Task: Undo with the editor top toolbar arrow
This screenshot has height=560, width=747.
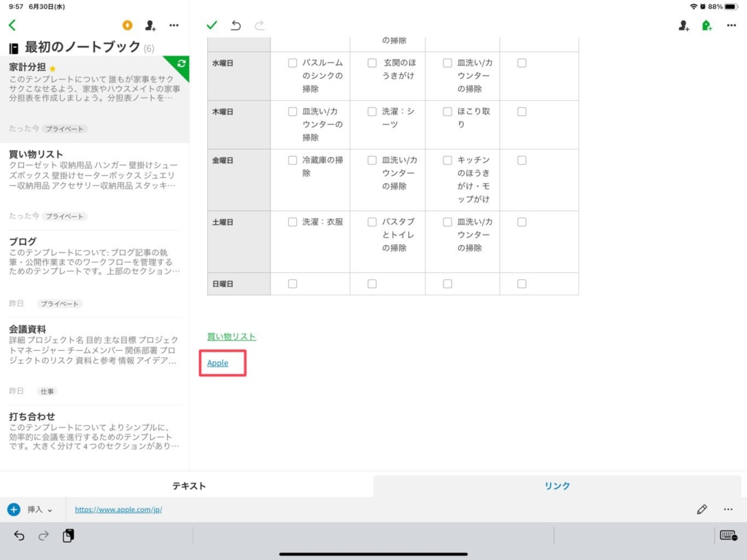Action: (x=236, y=26)
